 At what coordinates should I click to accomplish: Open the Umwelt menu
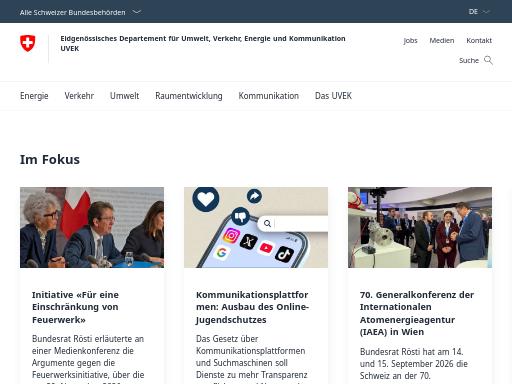[124, 96]
